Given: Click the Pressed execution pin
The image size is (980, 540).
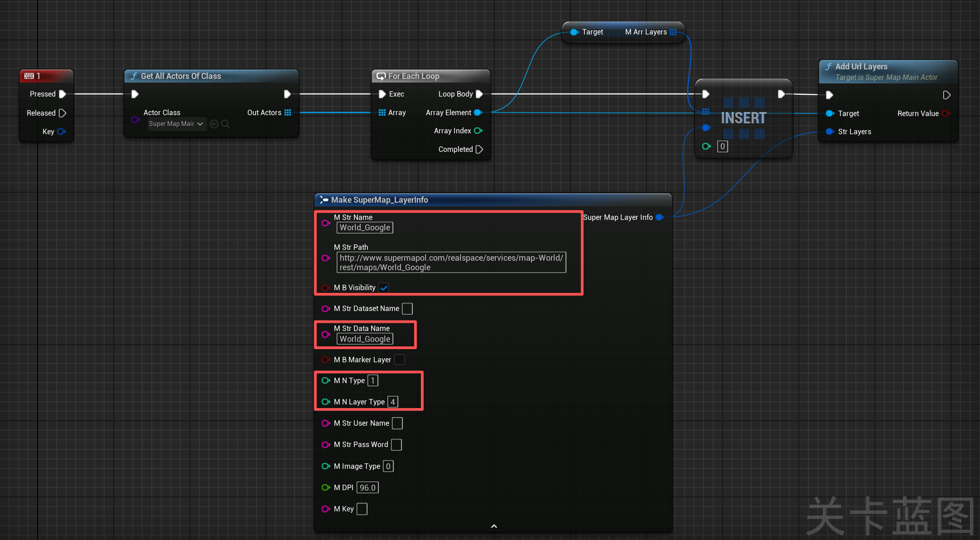Looking at the screenshot, I should tap(63, 94).
